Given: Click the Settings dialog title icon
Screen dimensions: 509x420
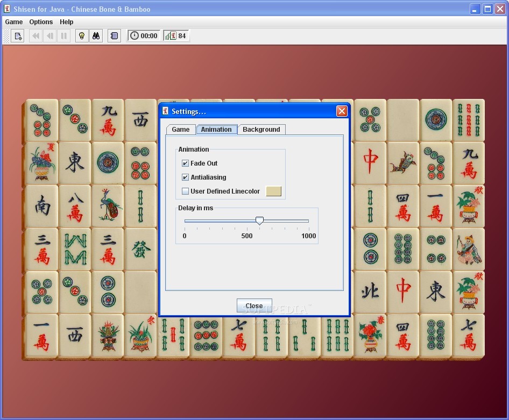Looking at the screenshot, I should point(165,111).
